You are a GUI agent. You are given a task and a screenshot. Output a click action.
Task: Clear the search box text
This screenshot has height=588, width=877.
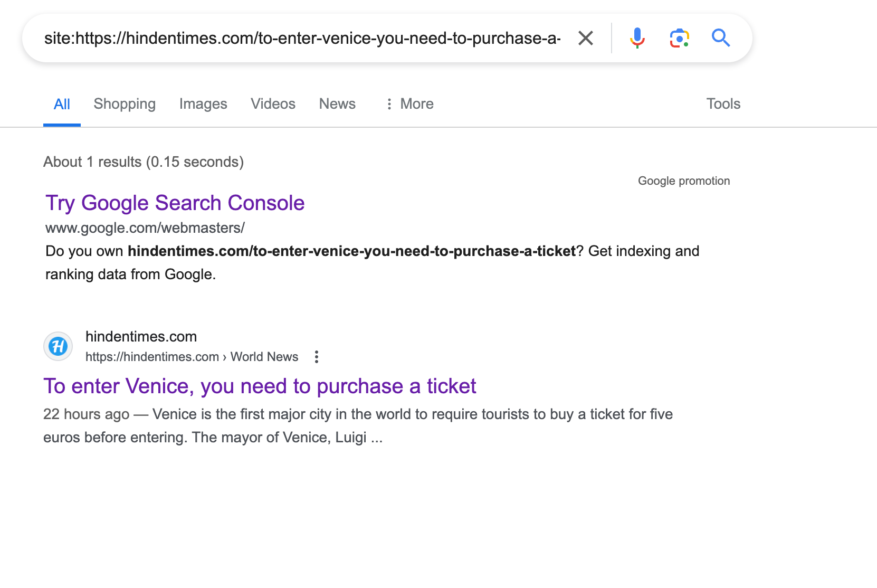[586, 38]
